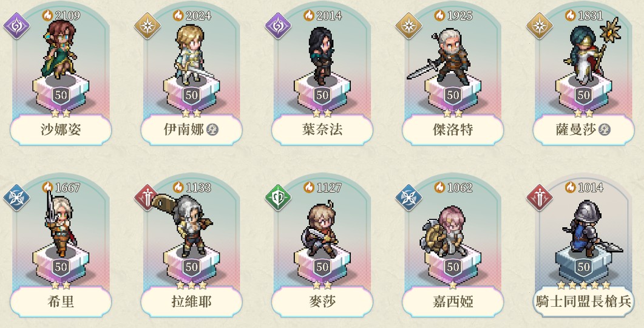Click the 麥莎 name label

tap(322, 302)
